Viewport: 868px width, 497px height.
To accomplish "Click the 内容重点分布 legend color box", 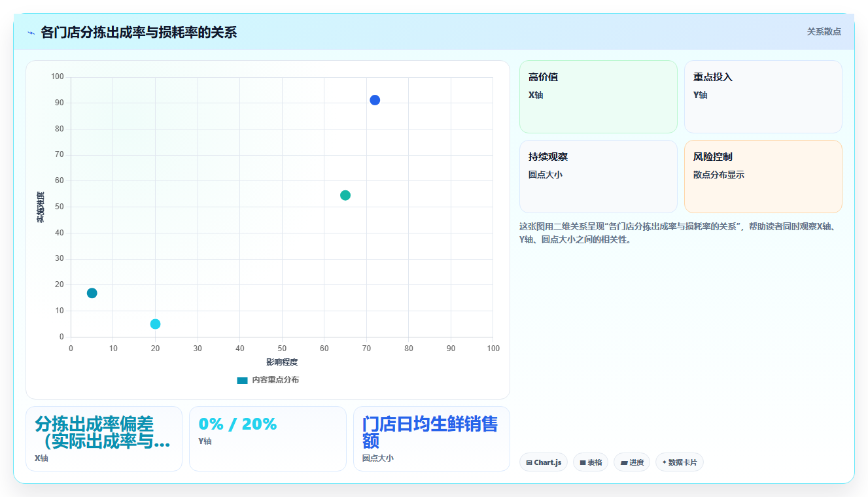I will [243, 380].
